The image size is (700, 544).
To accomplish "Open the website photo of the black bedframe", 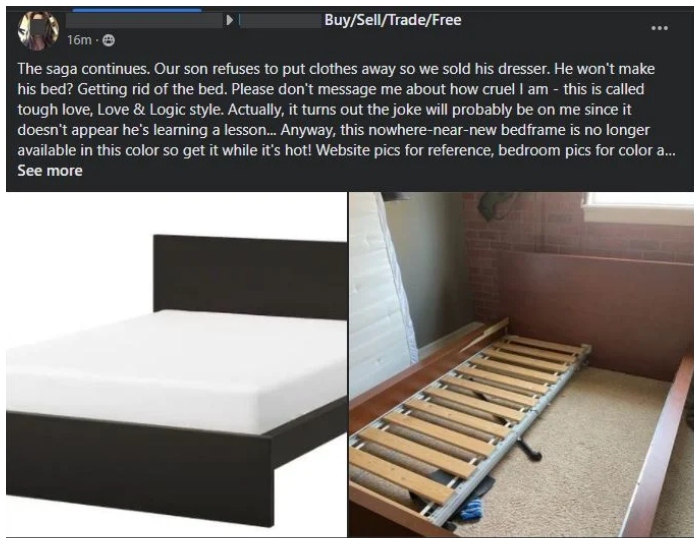I will click(176, 365).
